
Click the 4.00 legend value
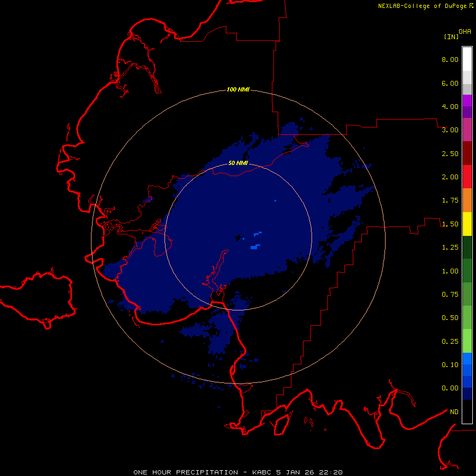(450, 106)
